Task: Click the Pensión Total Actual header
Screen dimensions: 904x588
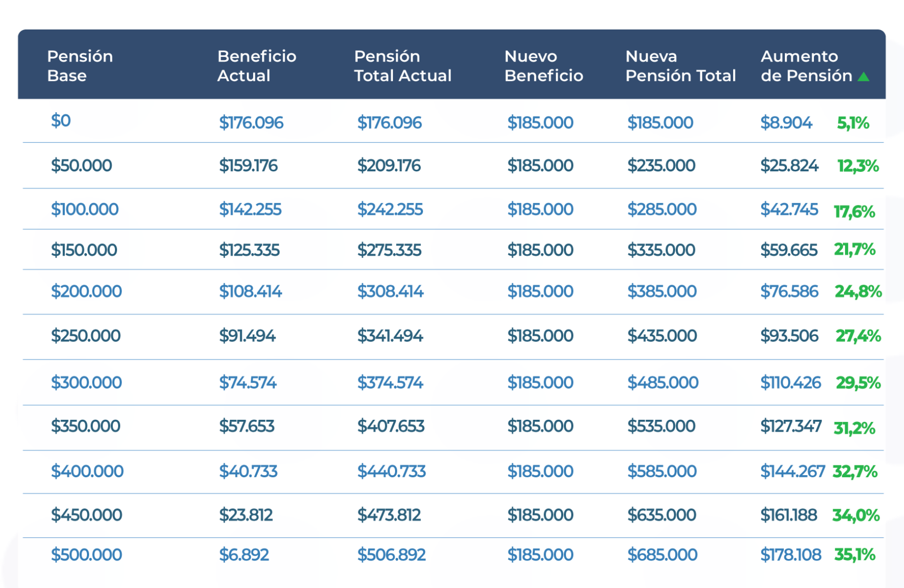Action: (402, 66)
